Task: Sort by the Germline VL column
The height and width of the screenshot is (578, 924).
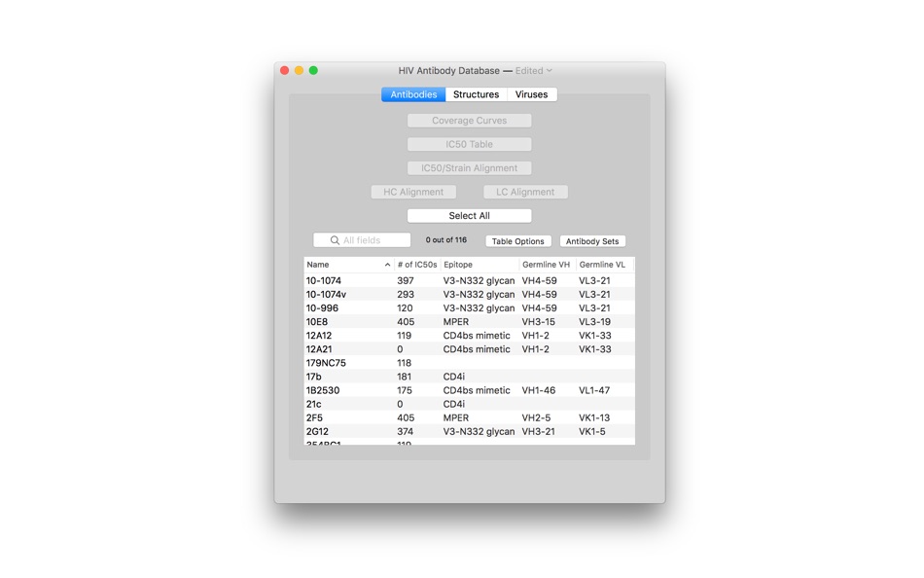Action: pos(605,265)
